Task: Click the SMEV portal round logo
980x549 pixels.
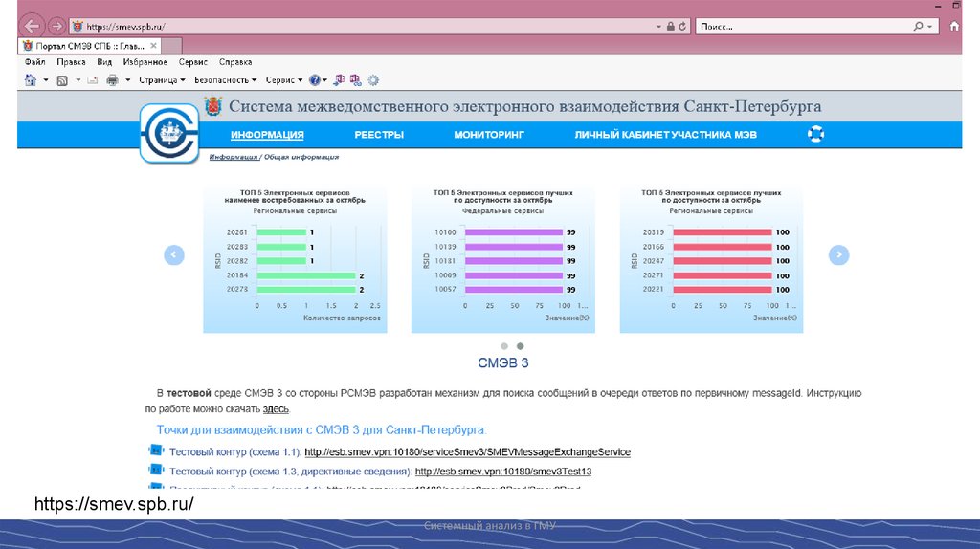Action: (168, 134)
